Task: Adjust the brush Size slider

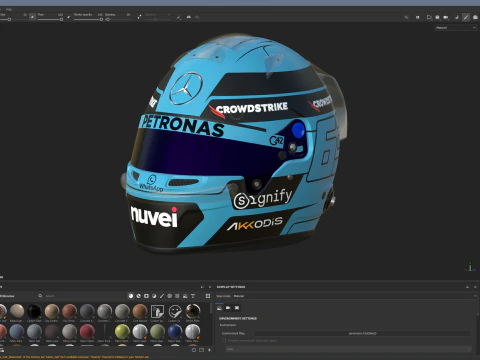Action: (9, 20)
